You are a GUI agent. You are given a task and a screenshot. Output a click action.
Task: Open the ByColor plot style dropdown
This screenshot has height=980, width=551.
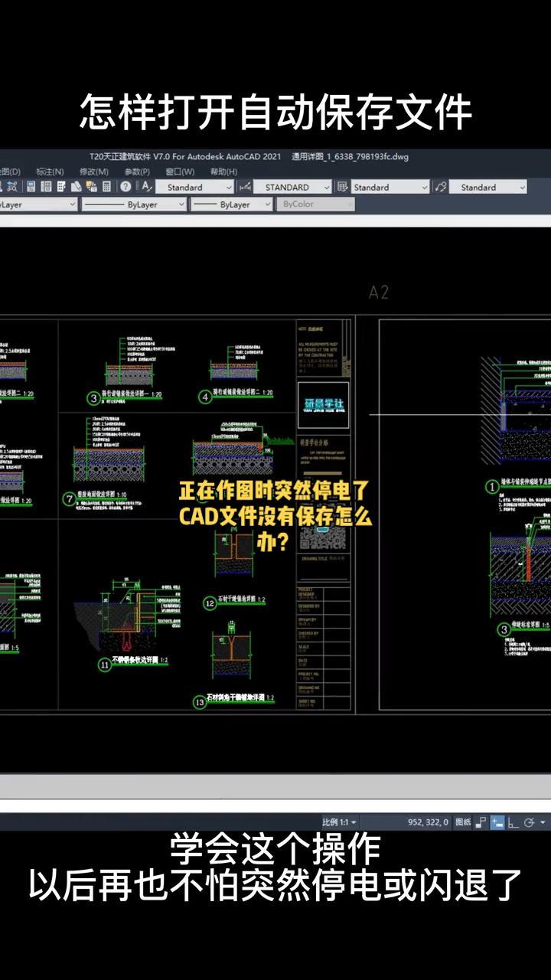point(317,204)
